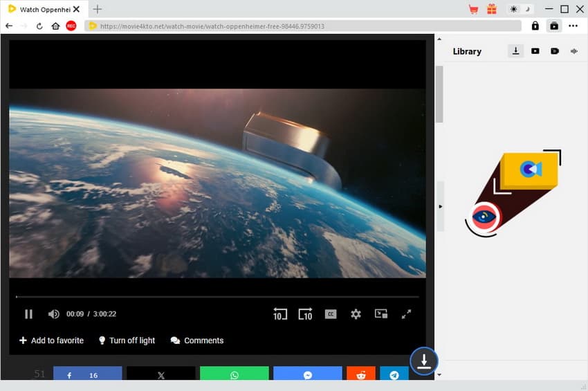Click the URL address bar
Image resolution: width=588 pixels, height=391 pixels.
302,26
